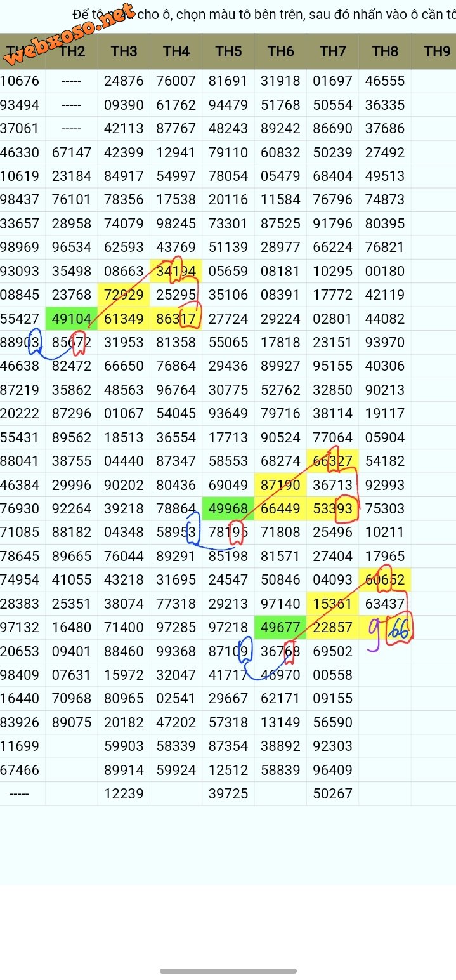The height and width of the screenshot is (980, 456).
Task: Click cell 24876 under TH3
Action: [x=124, y=81]
